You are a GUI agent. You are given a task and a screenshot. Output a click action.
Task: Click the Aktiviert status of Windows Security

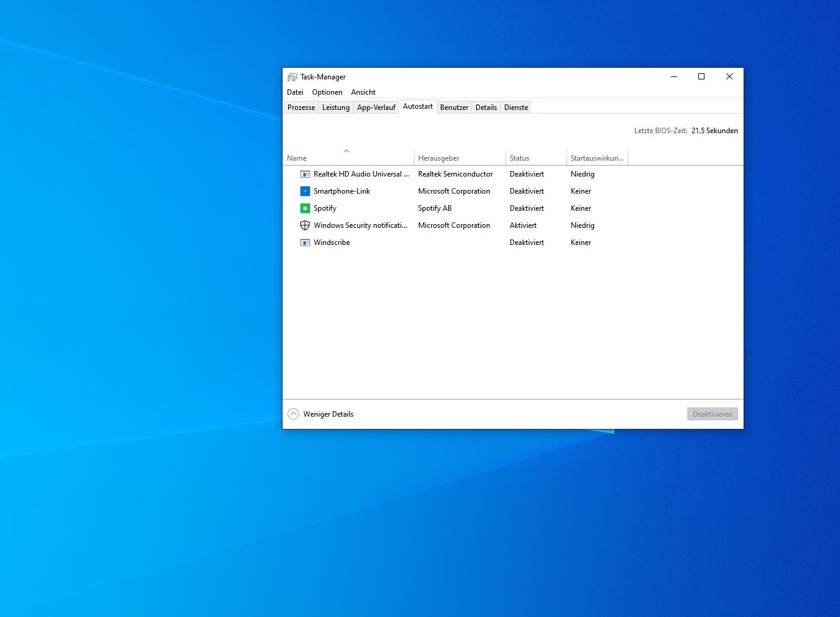click(523, 225)
